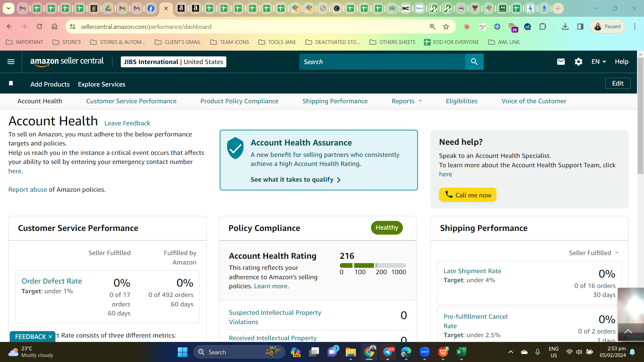
Task: Open Telegram from the taskbar
Action: point(388,352)
